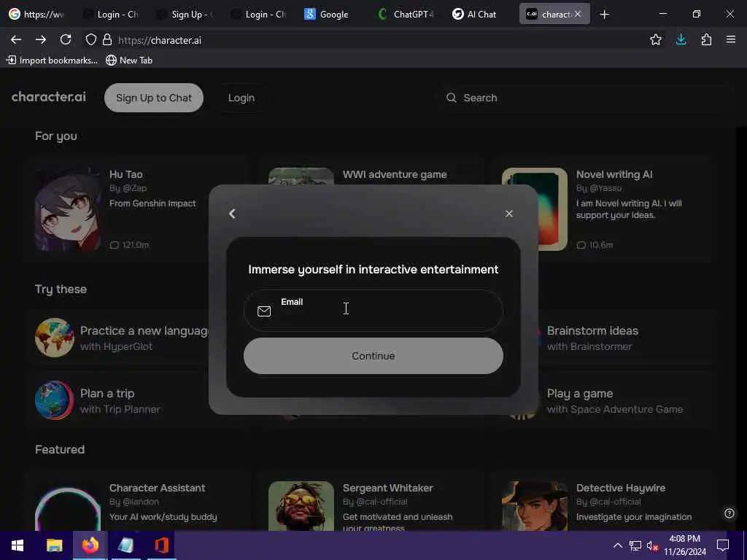Click the muted volume tray icon
Viewport: 747px width, 560px height.
pos(652,545)
